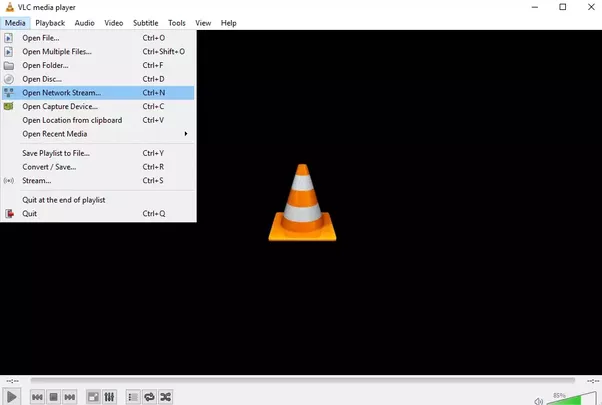Image resolution: width=602 pixels, height=405 pixels.
Task: Select Convert / Save... entry
Action: tap(98, 167)
